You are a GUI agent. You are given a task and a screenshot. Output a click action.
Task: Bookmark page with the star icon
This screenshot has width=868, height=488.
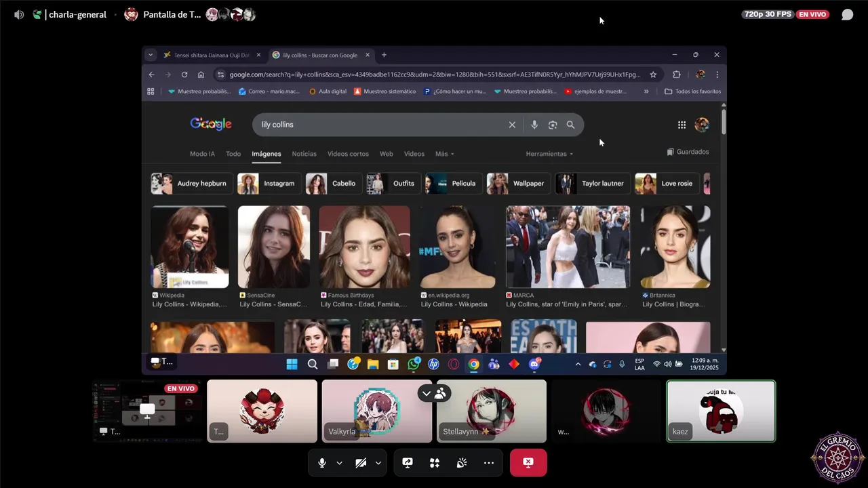click(x=653, y=75)
